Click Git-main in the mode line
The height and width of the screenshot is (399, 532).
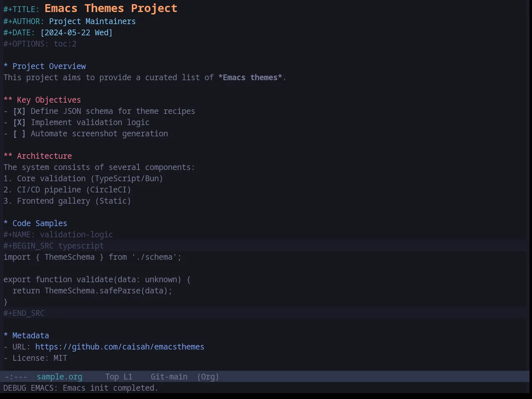tap(169, 377)
